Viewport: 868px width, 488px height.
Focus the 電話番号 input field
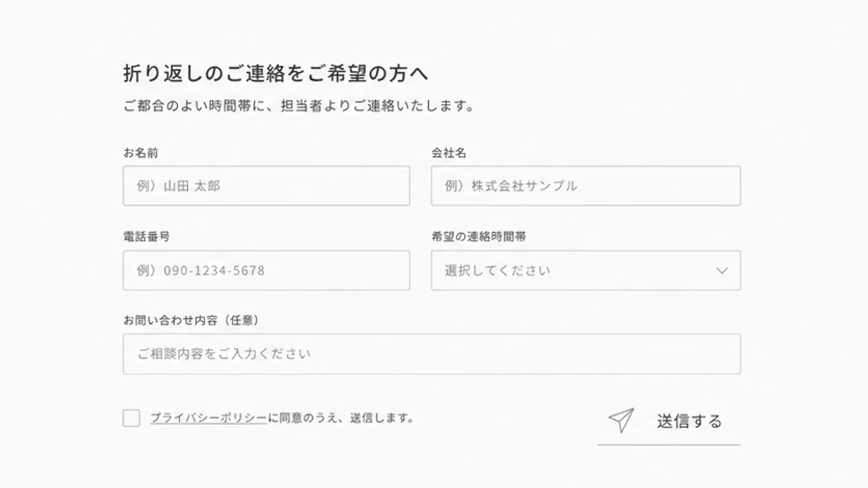[x=266, y=270]
